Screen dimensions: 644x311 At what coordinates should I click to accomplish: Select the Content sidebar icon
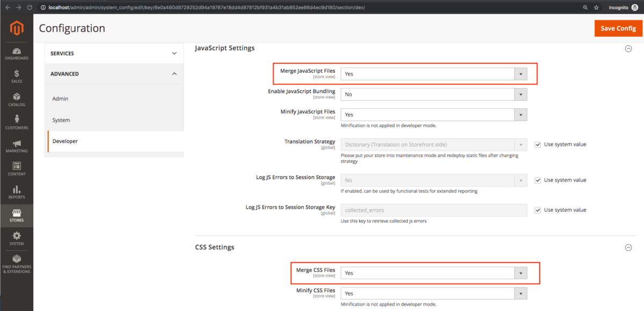[17, 167]
